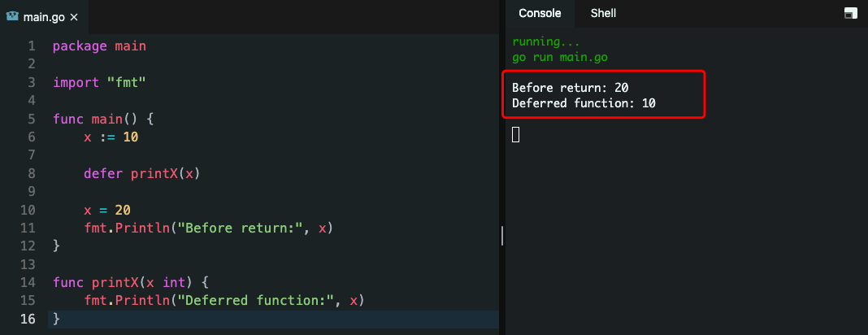Image resolution: width=868 pixels, height=335 pixels.
Task: Click the 'Deferred function: 10' console output
Action: [584, 103]
